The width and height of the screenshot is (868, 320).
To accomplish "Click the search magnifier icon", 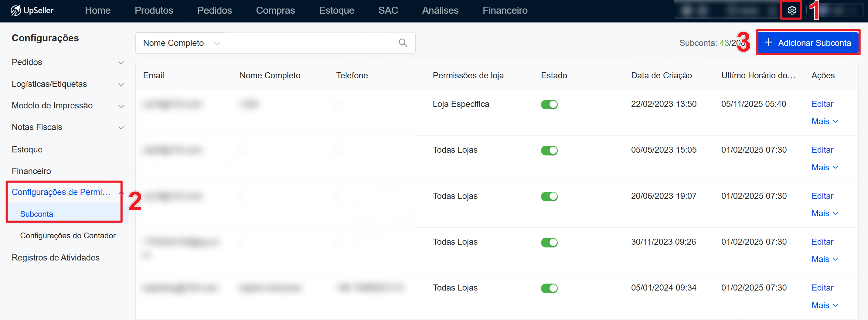I will tap(403, 43).
